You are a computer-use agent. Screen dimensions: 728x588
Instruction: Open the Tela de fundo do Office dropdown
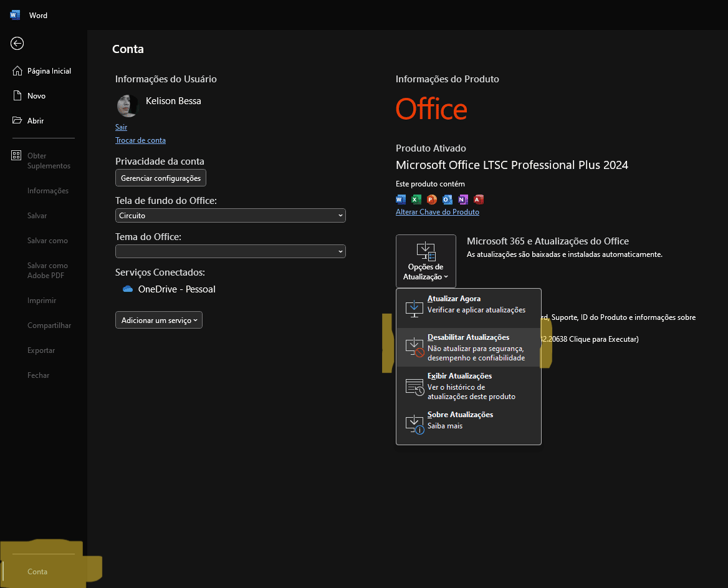click(x=230, y=215)
